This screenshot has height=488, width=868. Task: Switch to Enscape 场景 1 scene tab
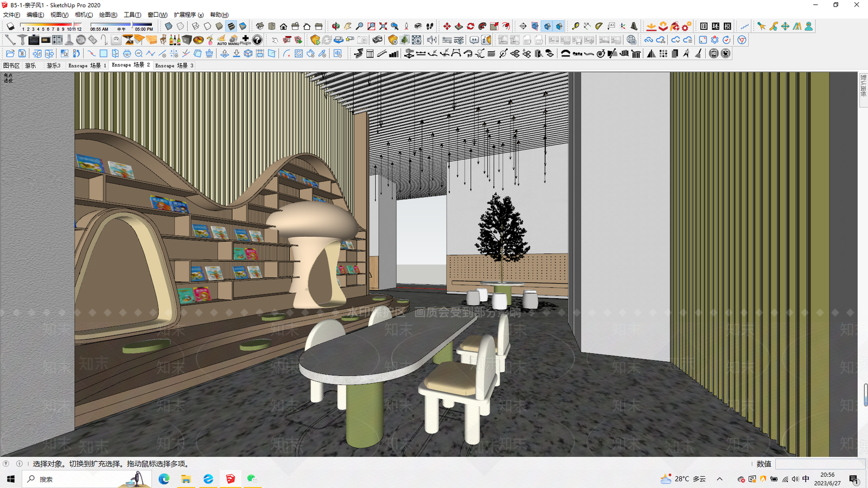(87, 66)
